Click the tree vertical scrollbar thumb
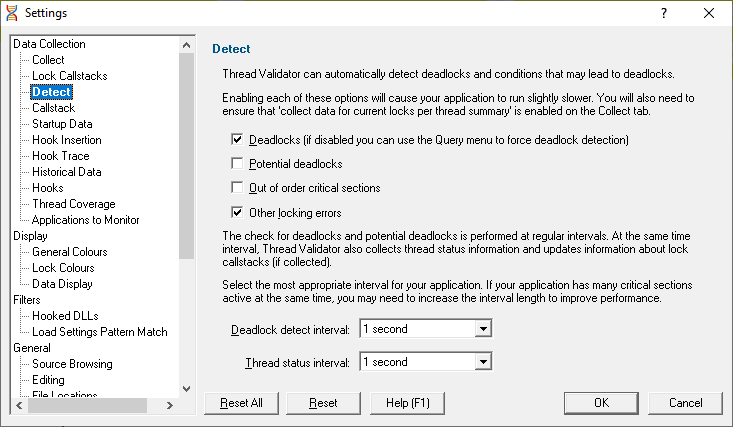This screenshot has width=733, height=427. point(187,156)
